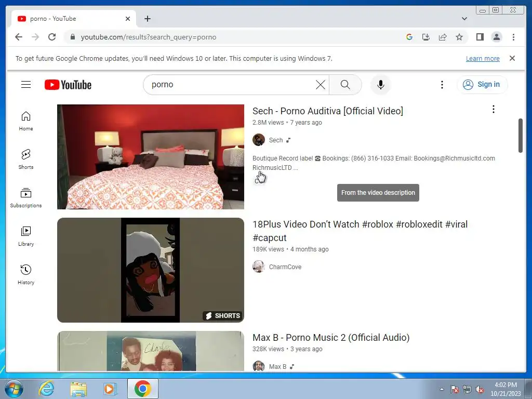
Task: Click CharmCove channel avatar
Action: [259, 267]
